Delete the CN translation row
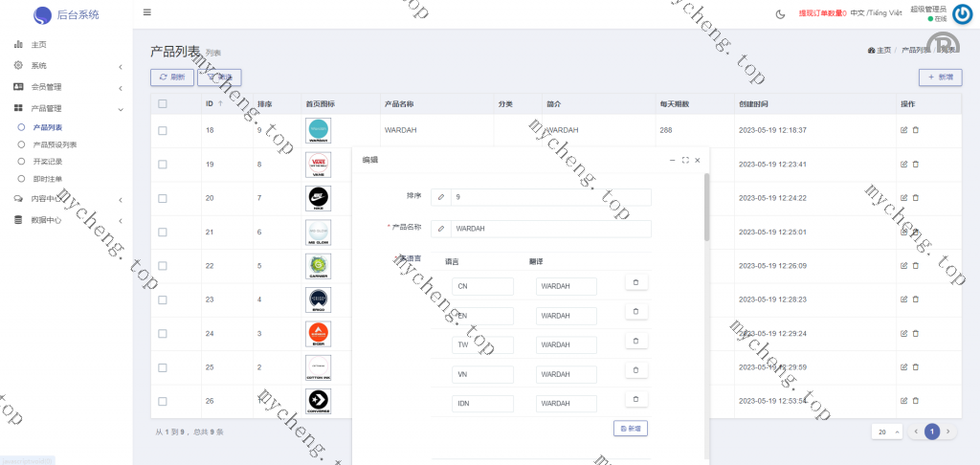This screenshot has width=980, height=465. [x=636, y=282]
